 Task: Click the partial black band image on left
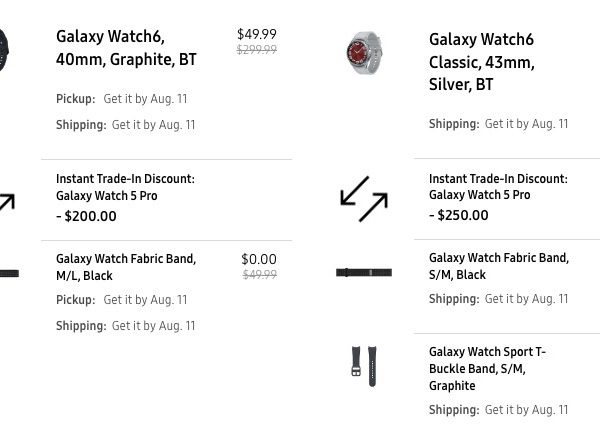point(8,273)
